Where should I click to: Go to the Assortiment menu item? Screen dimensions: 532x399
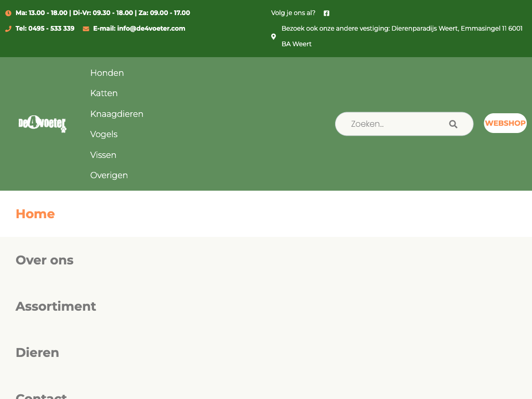coord(56,307)
